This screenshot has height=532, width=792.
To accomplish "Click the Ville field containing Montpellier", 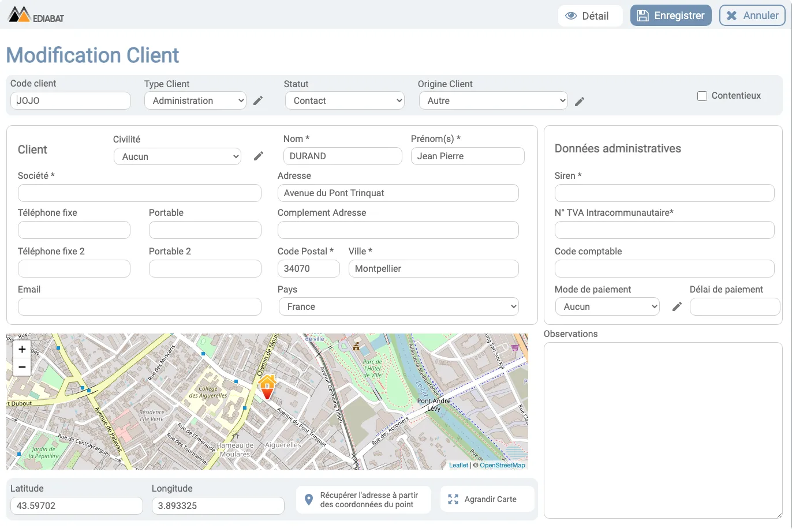I will 434,268.
